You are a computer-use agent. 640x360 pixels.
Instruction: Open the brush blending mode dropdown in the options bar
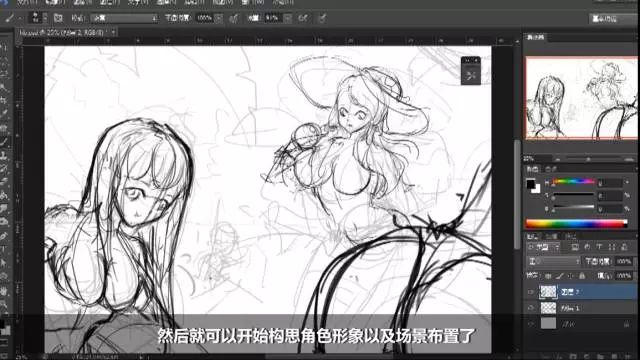(124, 18)
